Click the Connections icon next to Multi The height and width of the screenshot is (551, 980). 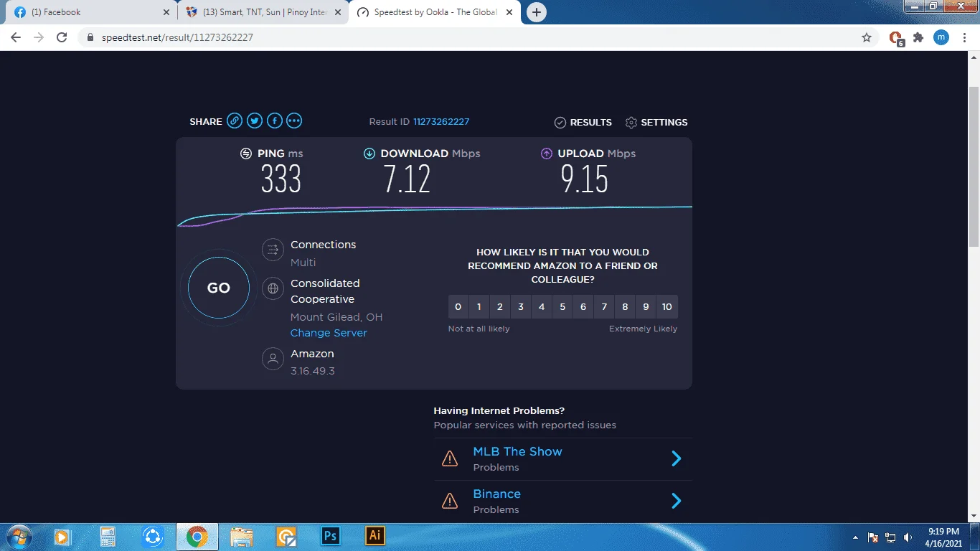point(273,250)
